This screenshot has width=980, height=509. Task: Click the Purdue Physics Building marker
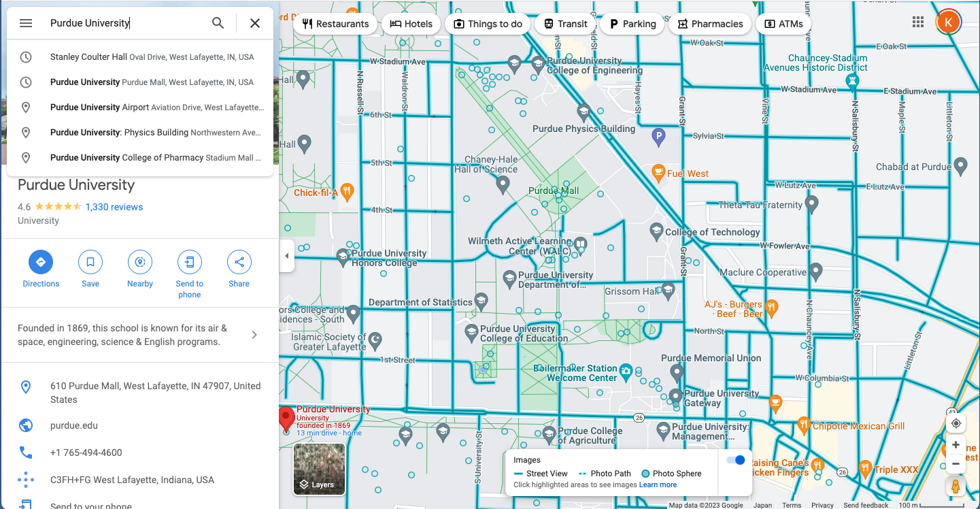[x=584, y=112]
